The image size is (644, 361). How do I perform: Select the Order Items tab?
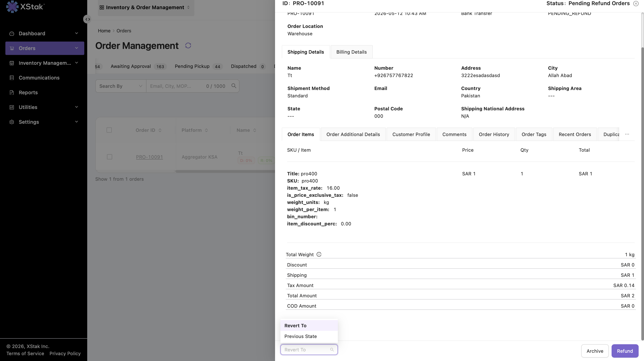[301, 134]
